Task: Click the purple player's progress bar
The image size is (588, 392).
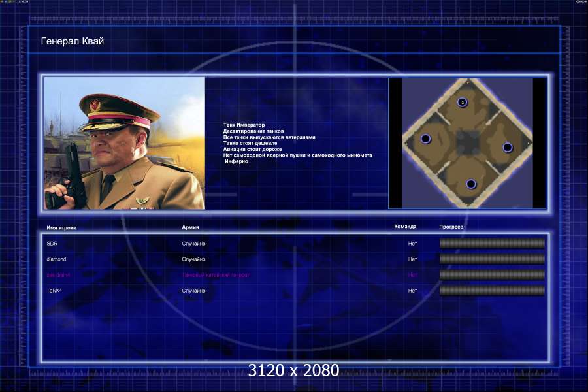Action: tap(492, 274)
